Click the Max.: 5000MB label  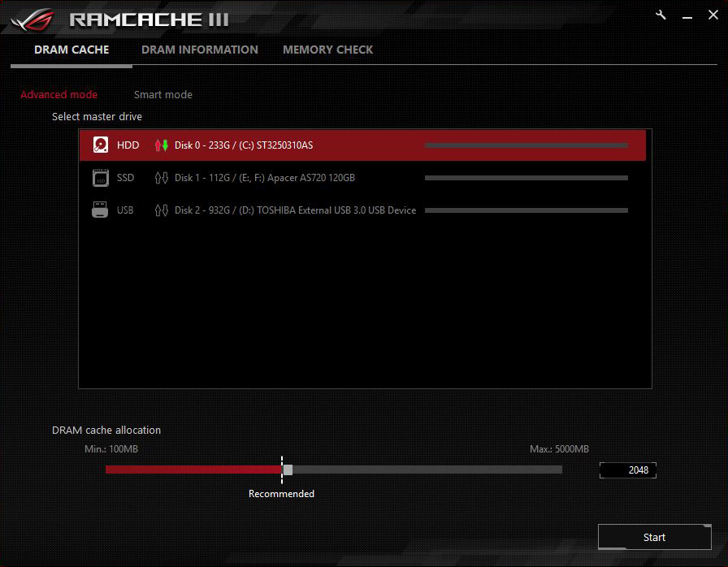click(x=559, y=449)
